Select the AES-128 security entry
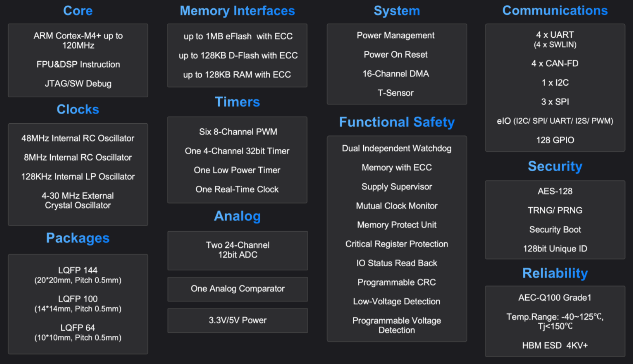 pyautogui.click(x=555, y=191)
